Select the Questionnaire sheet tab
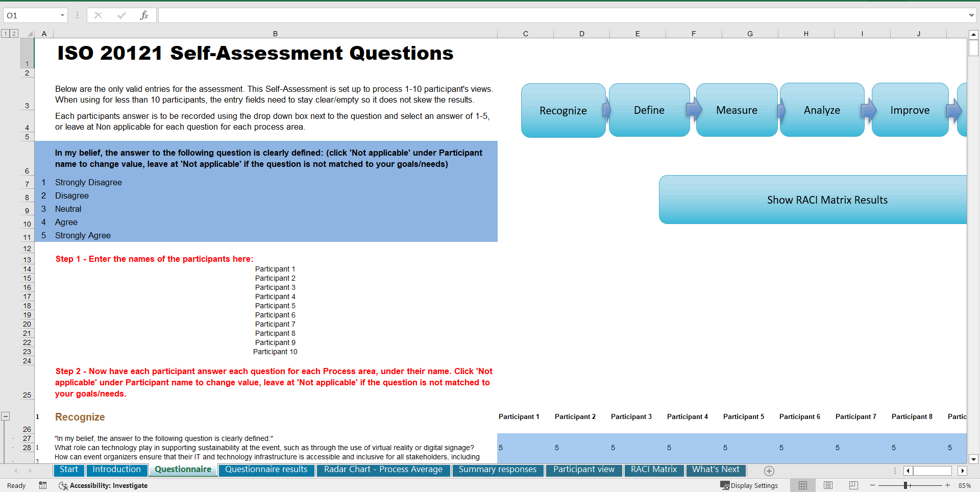Viewport: 980px width, 493px height. [183, 470]
